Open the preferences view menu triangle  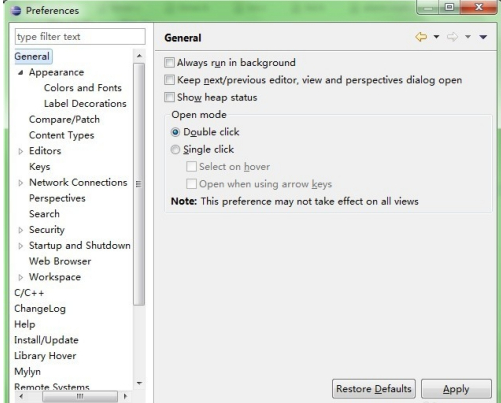tap(483, 37)
